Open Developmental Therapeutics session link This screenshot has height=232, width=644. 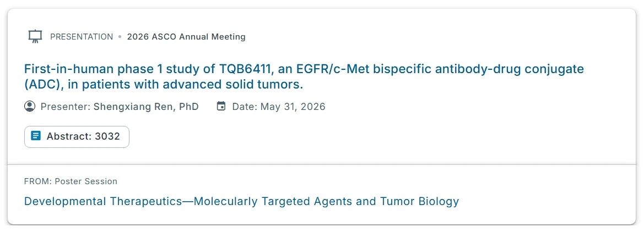click(241, 201)
